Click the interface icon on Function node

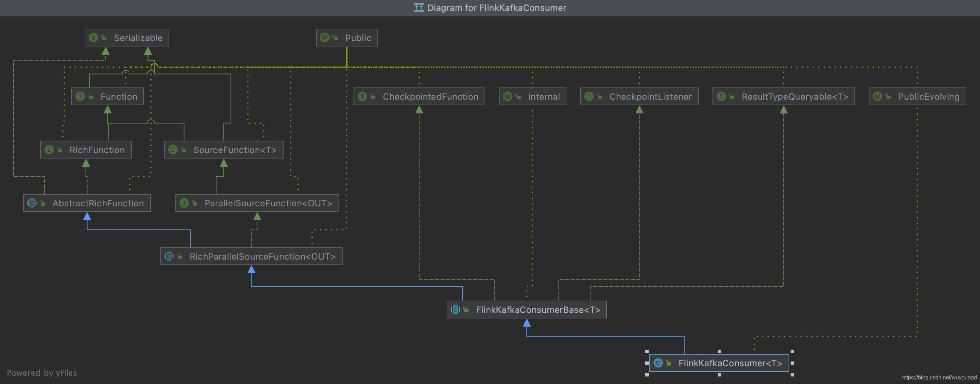(x=80, y=96)
